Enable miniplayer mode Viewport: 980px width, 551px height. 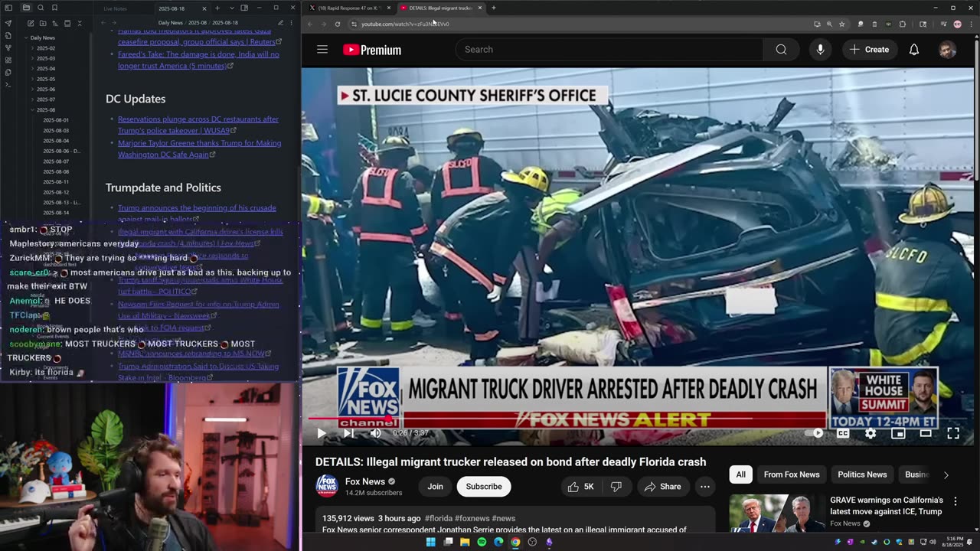pos(898,433)
